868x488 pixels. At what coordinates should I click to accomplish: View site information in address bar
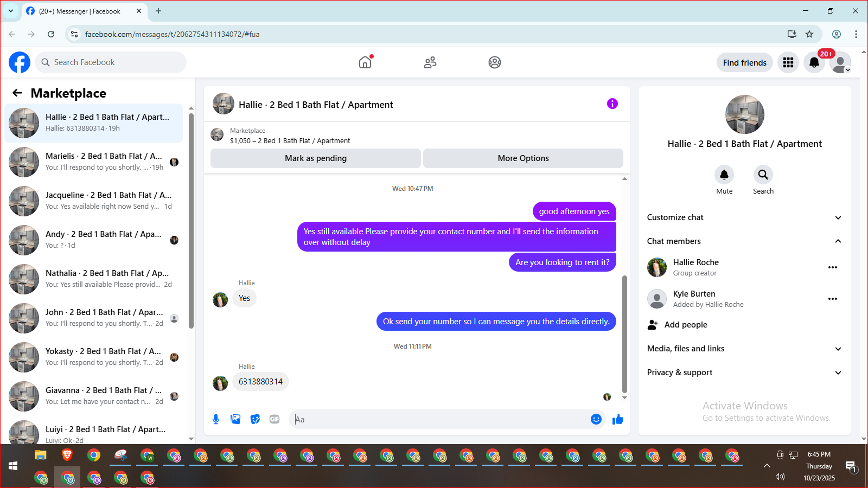click(x=74, y=34)
